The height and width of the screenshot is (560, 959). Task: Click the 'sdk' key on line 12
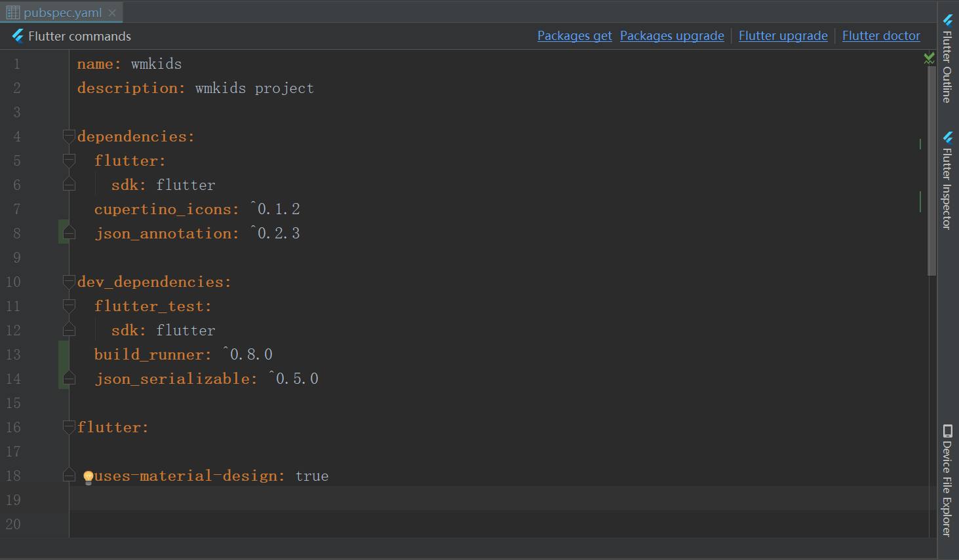tap(125, 330)
